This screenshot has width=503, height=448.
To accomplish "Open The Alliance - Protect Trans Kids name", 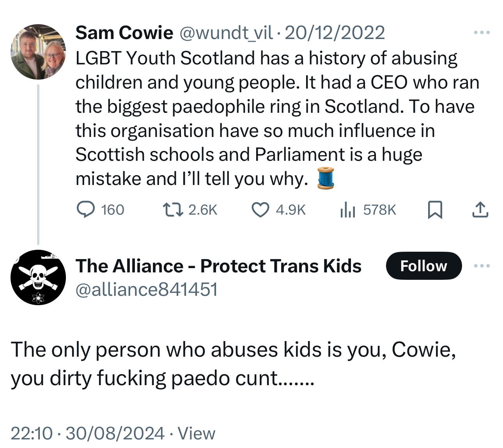I will point(218,266).
